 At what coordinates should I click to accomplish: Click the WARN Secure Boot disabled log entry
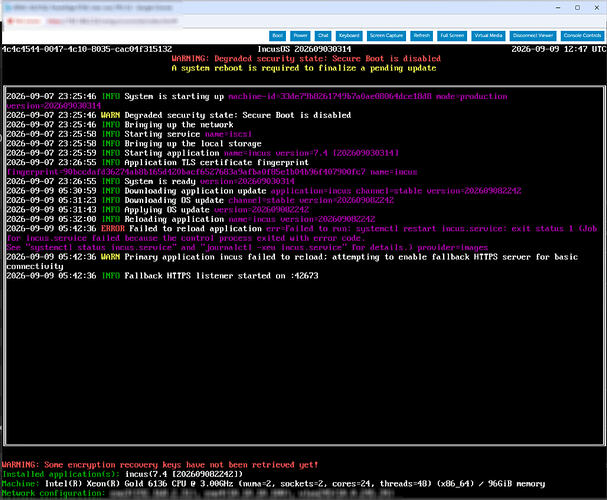point(178,115)
